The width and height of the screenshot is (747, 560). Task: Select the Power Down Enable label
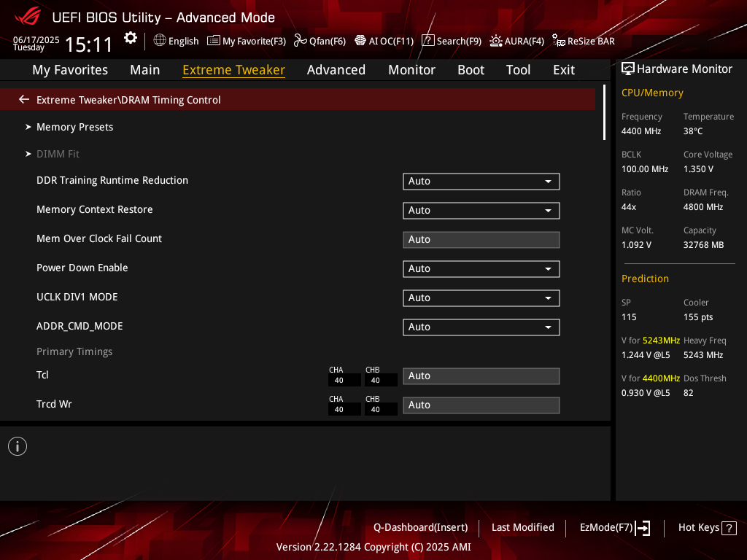point(82,268)
